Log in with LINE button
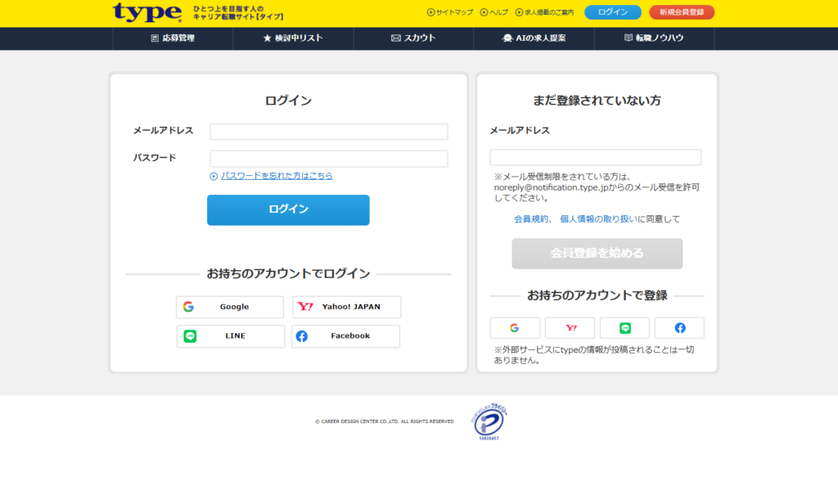 231,336
